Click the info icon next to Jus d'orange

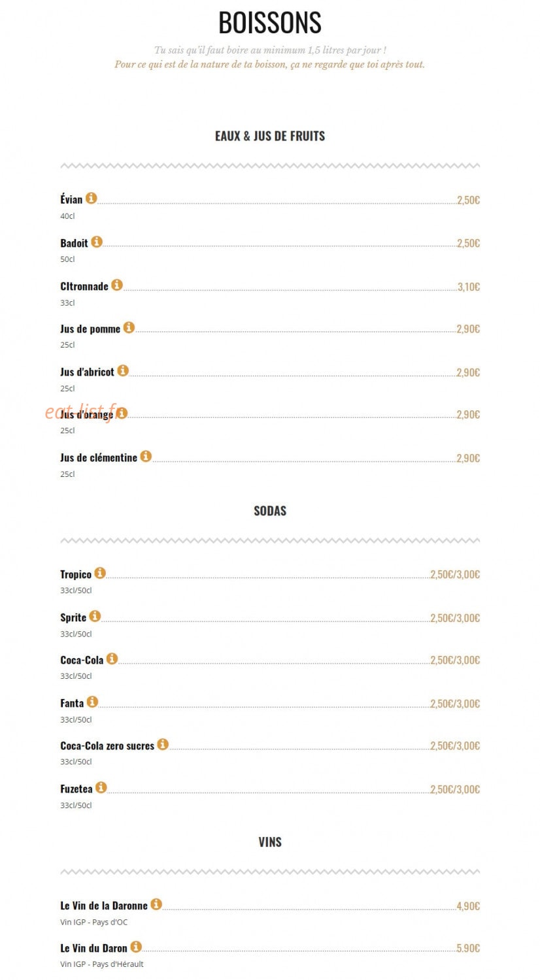coord(122,413)
